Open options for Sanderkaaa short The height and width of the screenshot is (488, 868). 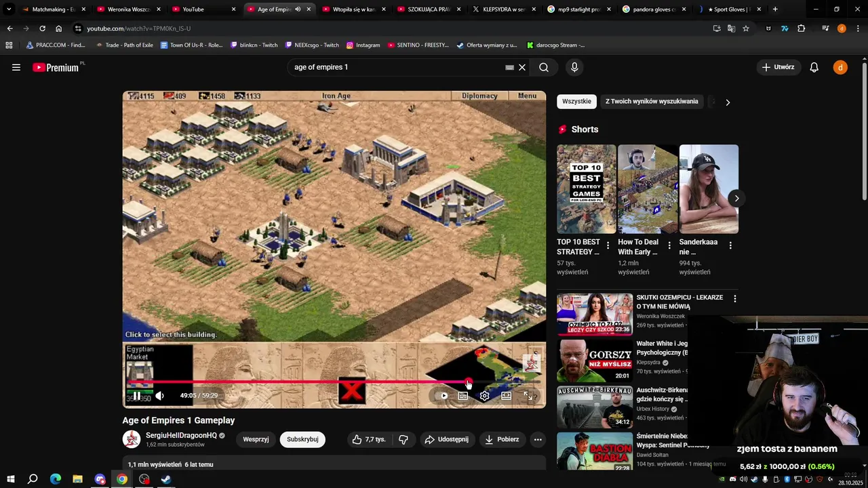pos(730,245)
